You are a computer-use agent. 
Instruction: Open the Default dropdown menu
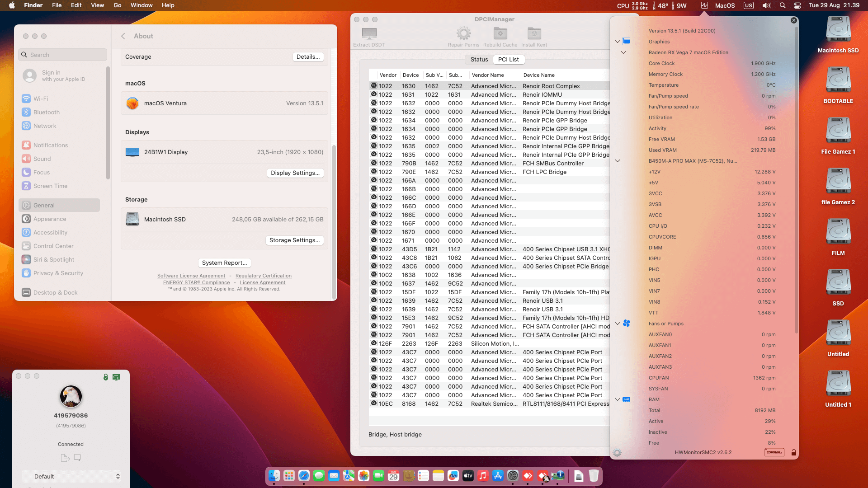[71, 476]
